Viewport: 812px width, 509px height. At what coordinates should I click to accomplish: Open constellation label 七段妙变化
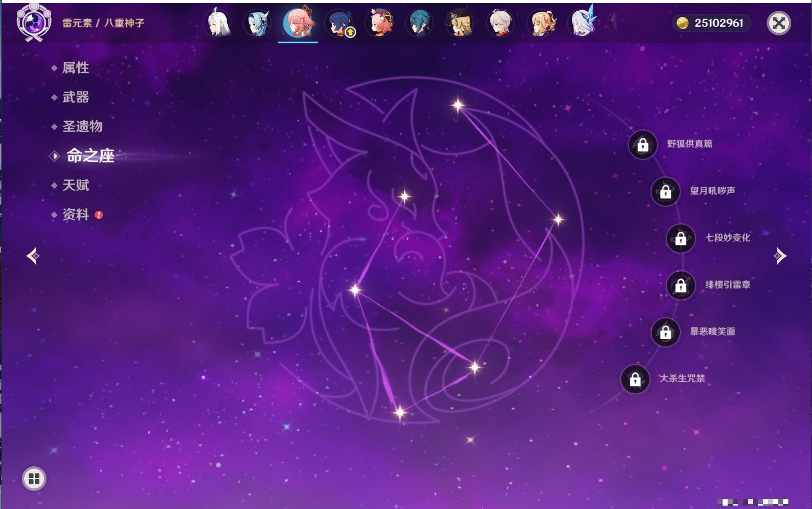point(728,238)
